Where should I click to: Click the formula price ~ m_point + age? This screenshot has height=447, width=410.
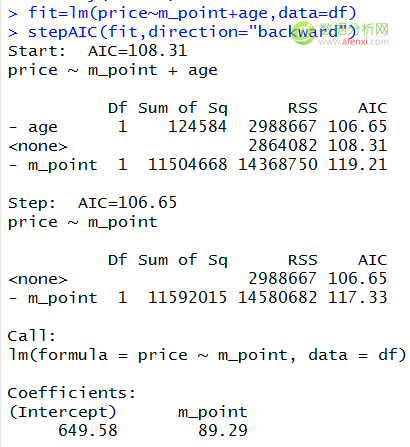113,70
